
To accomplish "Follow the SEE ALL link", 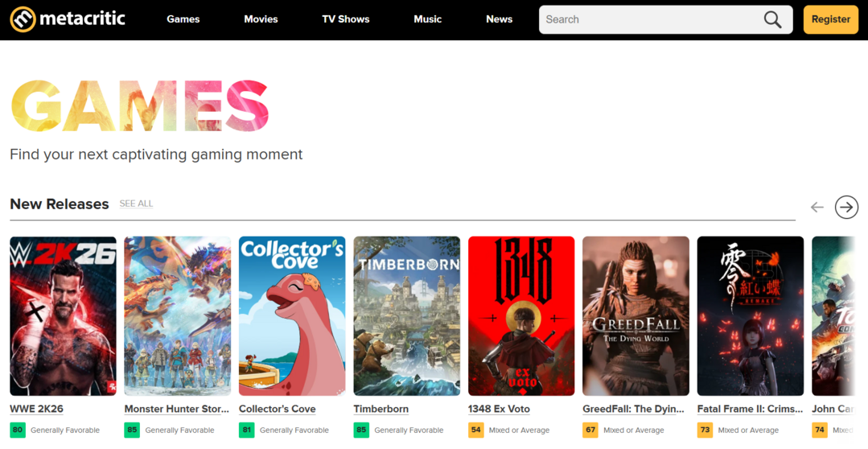I will click(136, 204).
